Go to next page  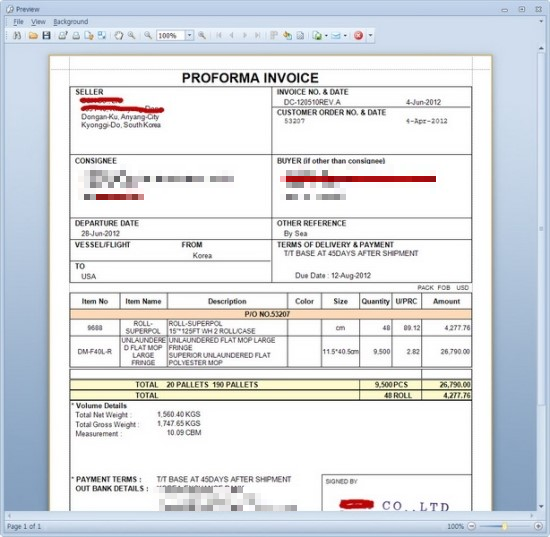coord(244,35)
